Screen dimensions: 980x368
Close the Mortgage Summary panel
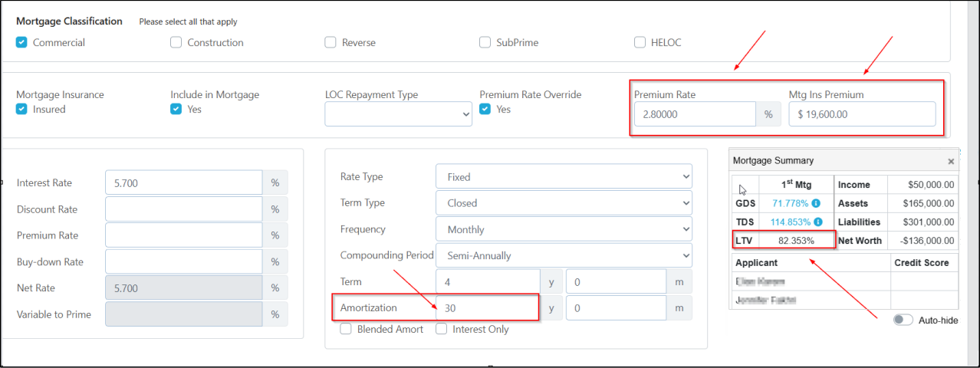click(951, 162)
